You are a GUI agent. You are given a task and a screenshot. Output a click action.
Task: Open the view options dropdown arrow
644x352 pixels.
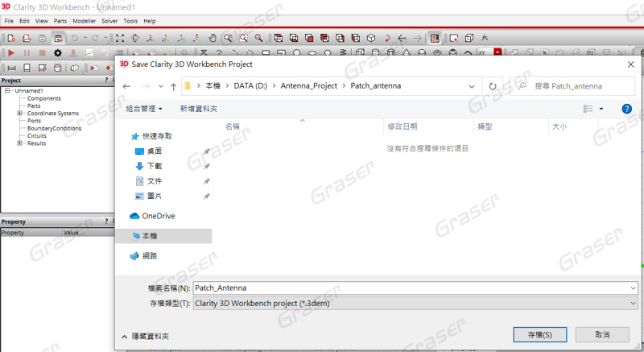coord(601,109)
